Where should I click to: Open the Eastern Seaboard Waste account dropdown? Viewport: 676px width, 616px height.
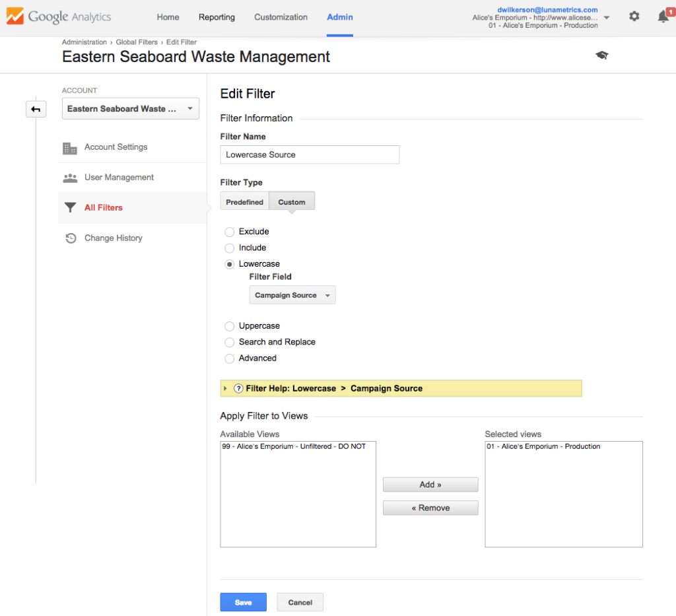pyautogui.click(x=131, y=109)
